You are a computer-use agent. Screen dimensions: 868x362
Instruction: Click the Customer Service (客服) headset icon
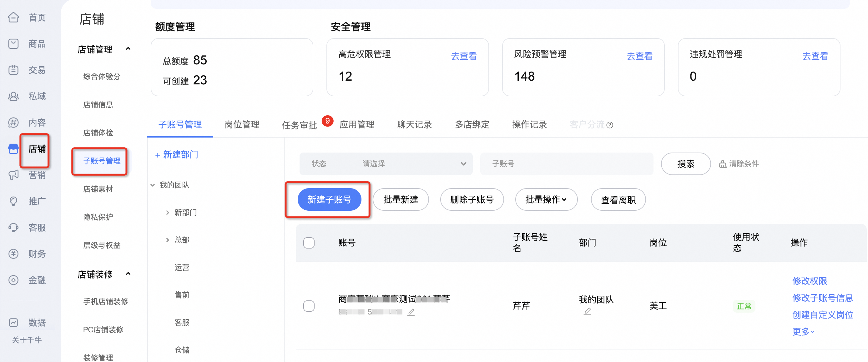(x=13, y=227)
